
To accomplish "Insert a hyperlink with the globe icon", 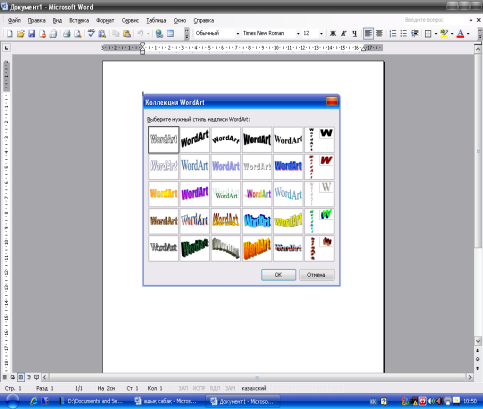I will 159,34.
